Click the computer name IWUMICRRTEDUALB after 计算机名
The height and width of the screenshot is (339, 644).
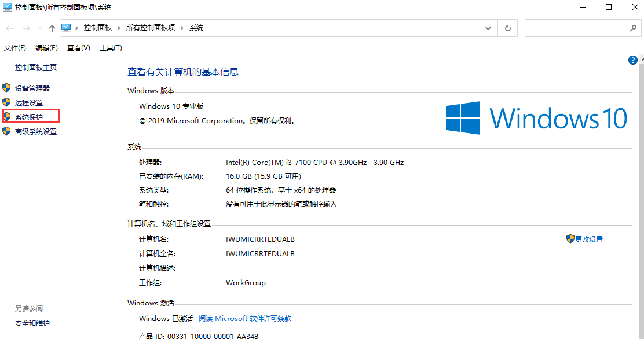(x=260, y=239)
